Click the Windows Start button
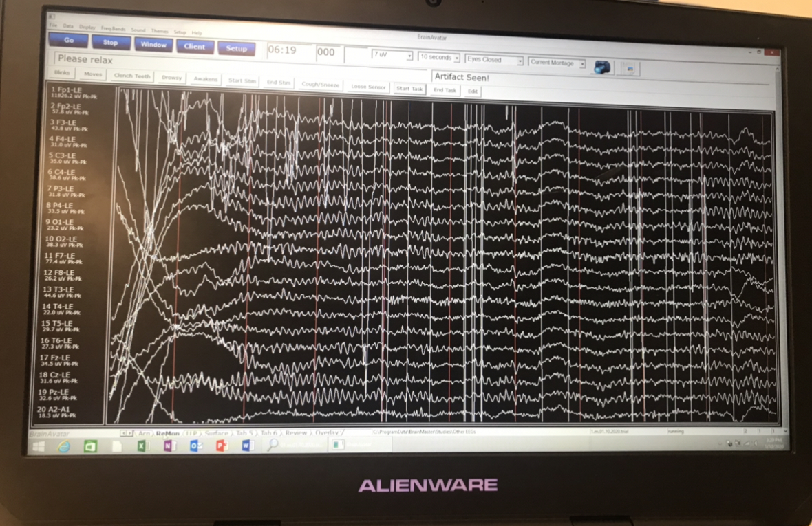812x526 pixels. tap(39, 447)
